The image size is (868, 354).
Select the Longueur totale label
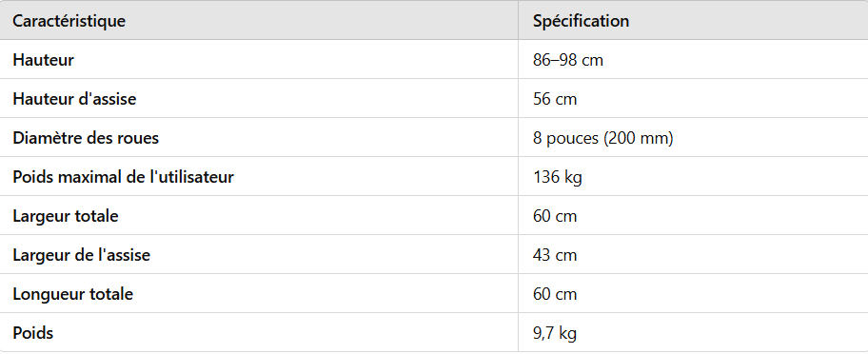(x=73, y=294)
